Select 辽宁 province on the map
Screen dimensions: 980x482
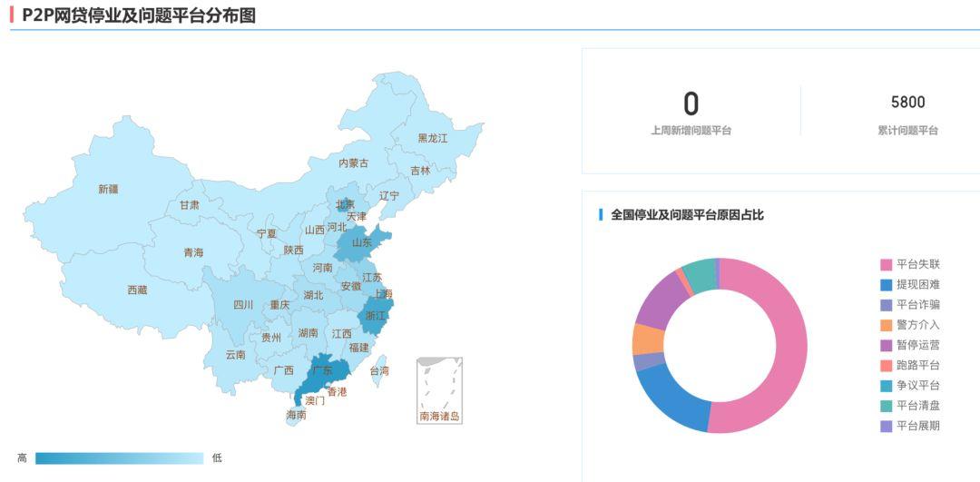[x=388, y=196]
